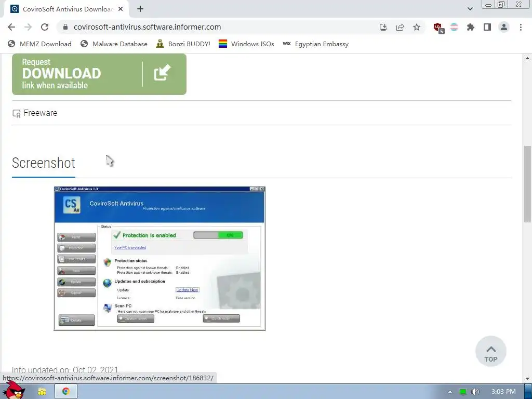Click the 3:03 PM clock
Screen dimensions: 532x399
[x=503, y=392]
